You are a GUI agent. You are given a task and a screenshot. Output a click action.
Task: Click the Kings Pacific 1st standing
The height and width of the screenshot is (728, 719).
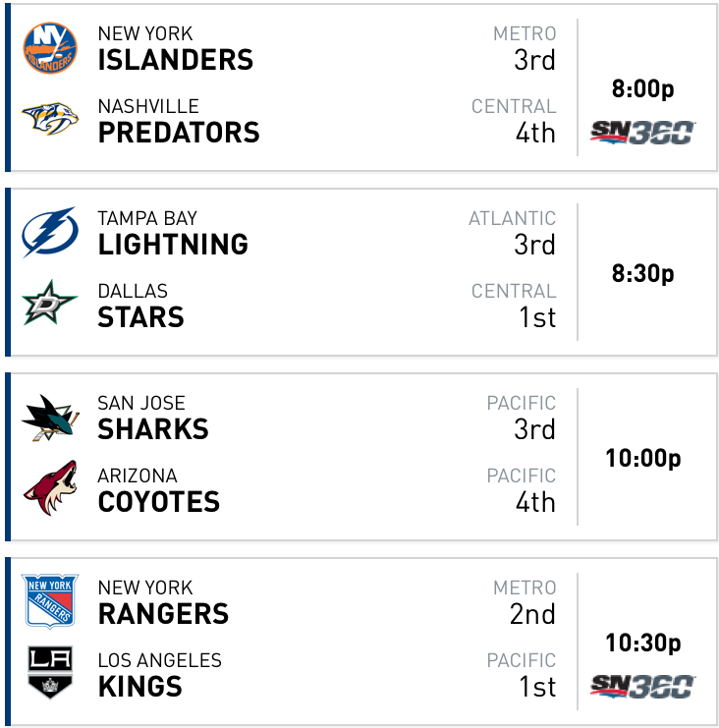click(x=521, y=675)
